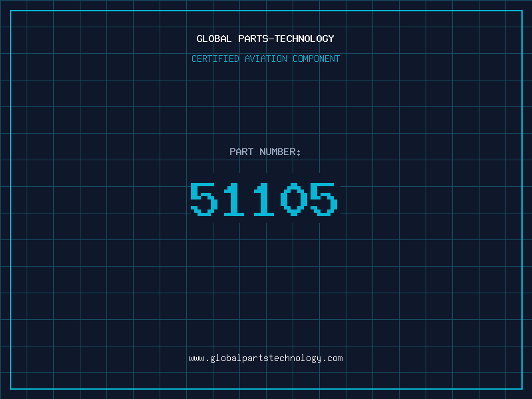The height and width of the screenshot is (399, 532).
Task: Select the CERTIFIED AVIATION COMPONENT subtitle
Action: pyautogui.click(x=265, y=59)
